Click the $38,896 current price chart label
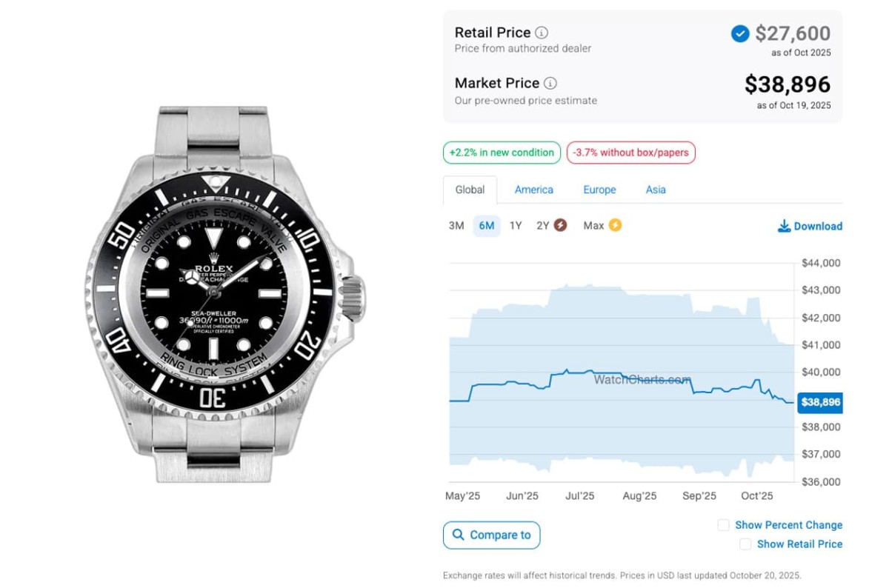The height and width of the screenshot is (588, 889). tap(820, 402)
